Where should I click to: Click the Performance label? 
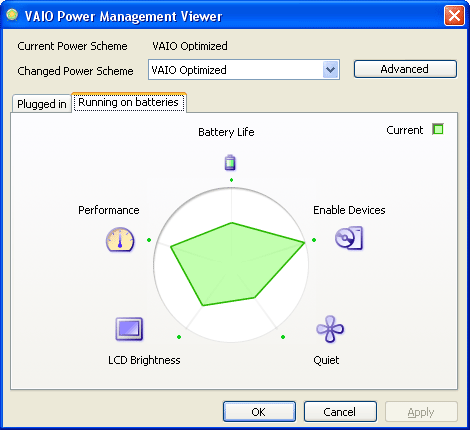click(x=109, y=210)
